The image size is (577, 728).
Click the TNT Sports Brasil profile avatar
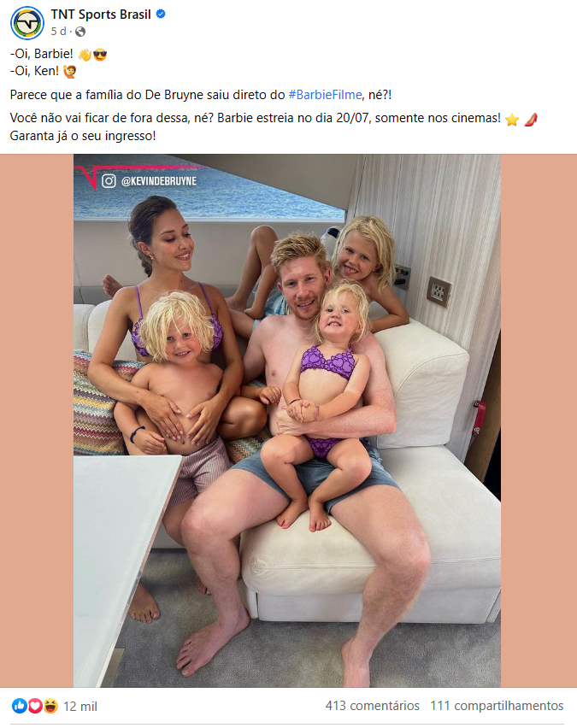pos(27,23)
